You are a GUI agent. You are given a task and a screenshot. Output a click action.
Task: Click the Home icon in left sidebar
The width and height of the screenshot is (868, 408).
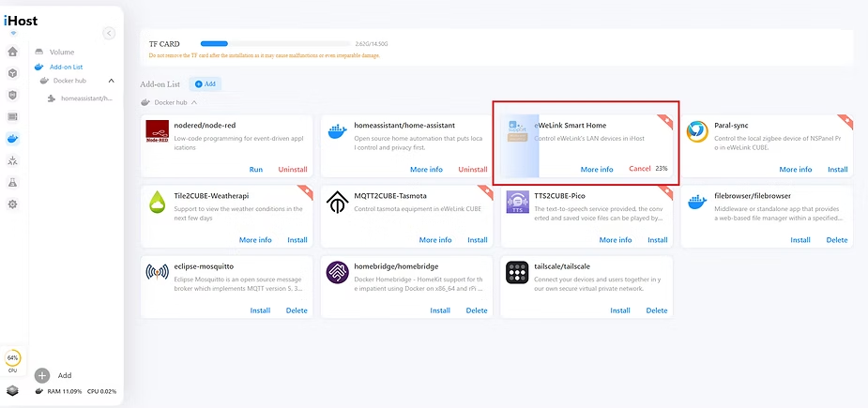click(x=12, y=52)
